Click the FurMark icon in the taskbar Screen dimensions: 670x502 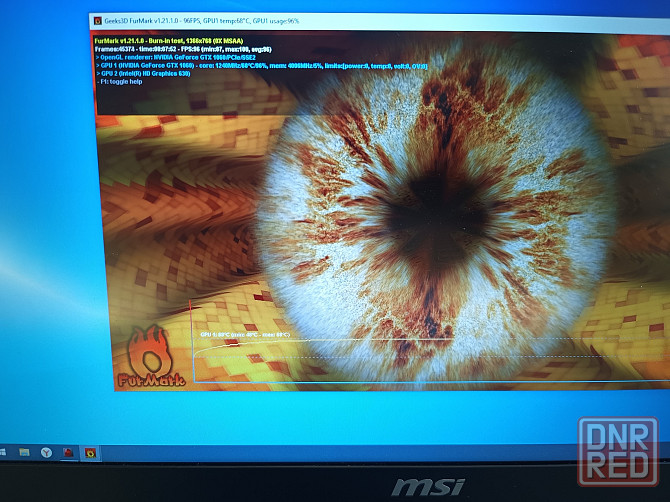[x=91, y=452]
